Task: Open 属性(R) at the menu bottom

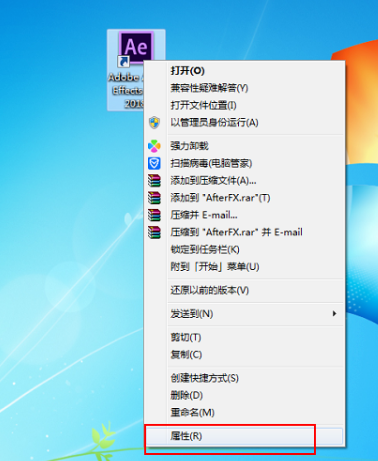Action: (244, 436)
